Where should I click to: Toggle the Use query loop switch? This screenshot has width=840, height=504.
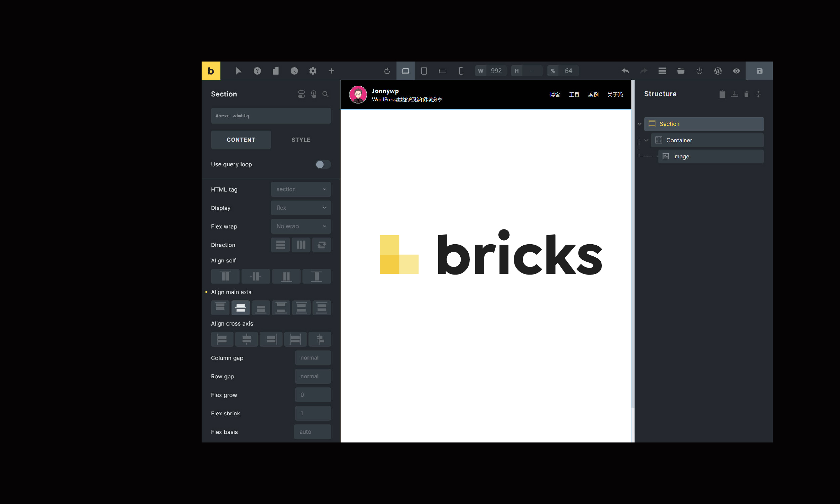pyautogui.click(x=323, y=164)
